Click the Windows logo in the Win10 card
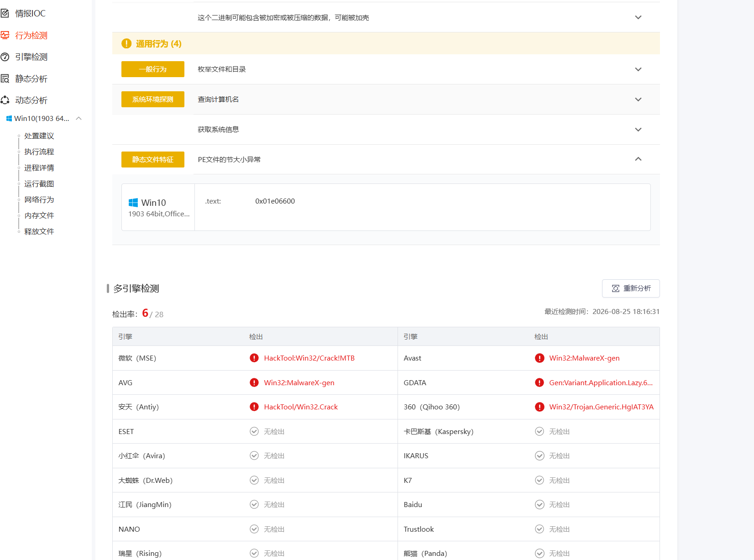754x560 pixels. coord(133,203)
